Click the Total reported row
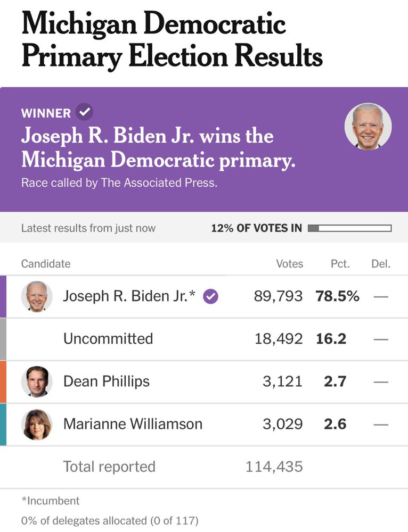 109,467
